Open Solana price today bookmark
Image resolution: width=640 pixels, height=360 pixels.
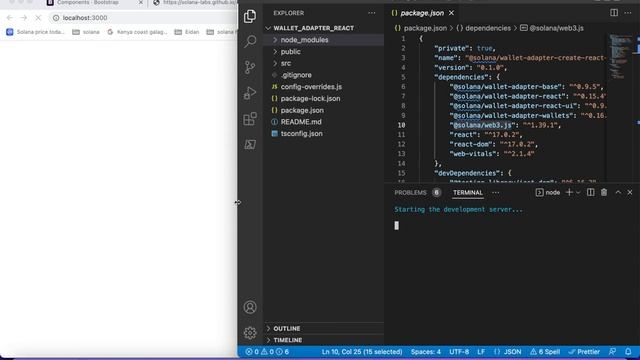click(x=35, y=32)
